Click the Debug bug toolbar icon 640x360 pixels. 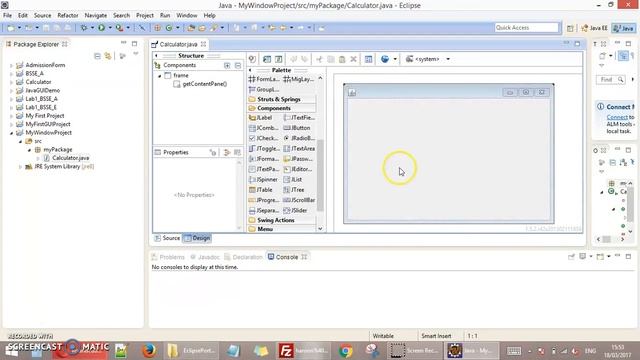(x=83, y=28)
